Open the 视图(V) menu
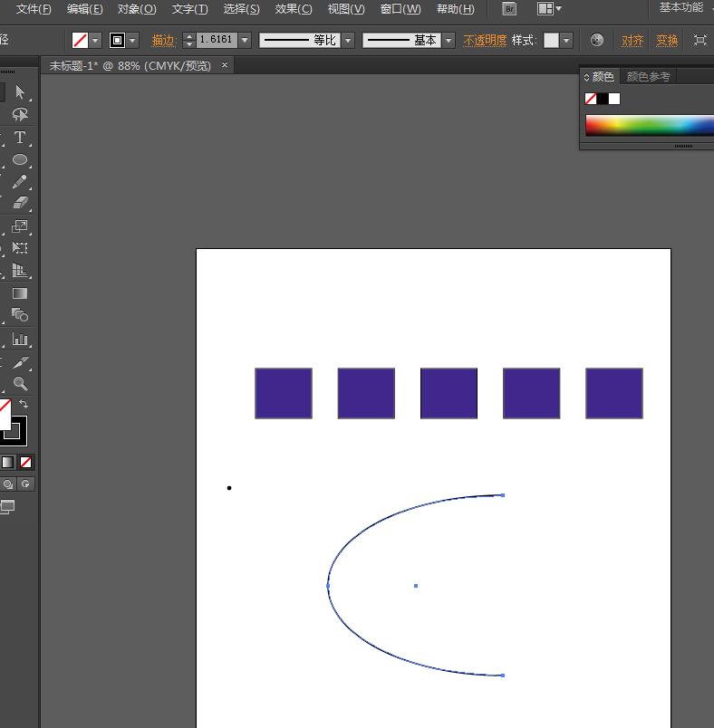Image resolution: width=714 pixels, height=728 pixels. [346, 9]
